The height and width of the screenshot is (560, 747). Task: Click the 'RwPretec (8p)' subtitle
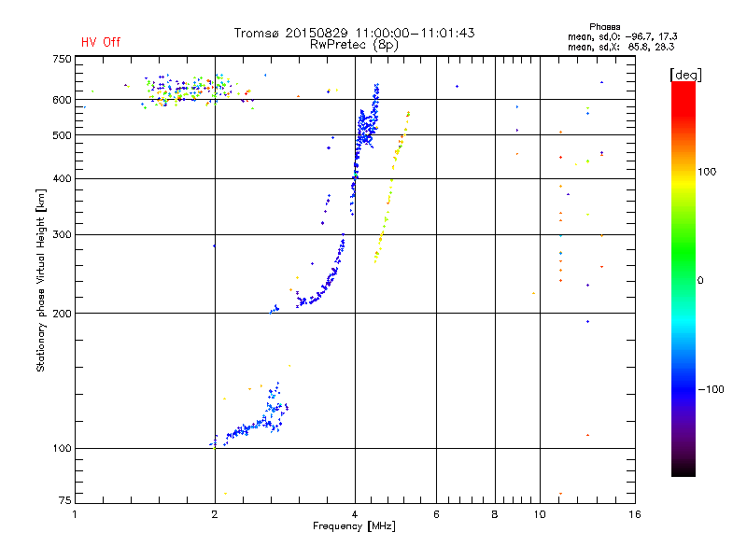pyautogui.click(x=354, y=45)
